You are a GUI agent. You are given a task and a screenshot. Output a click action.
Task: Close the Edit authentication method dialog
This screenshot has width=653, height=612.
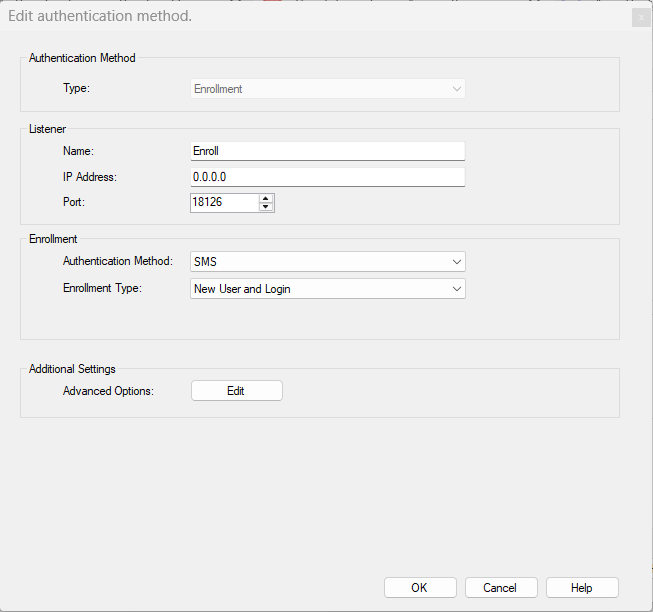coord(641,17)
